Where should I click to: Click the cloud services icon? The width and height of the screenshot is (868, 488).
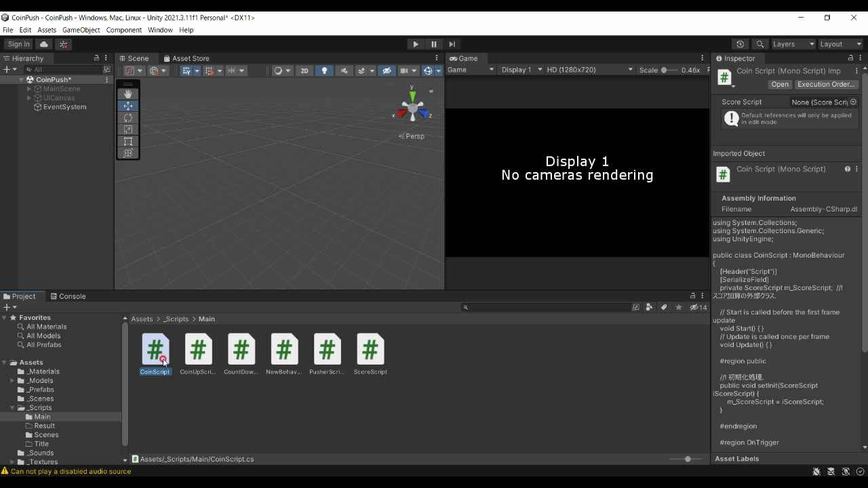44,44
